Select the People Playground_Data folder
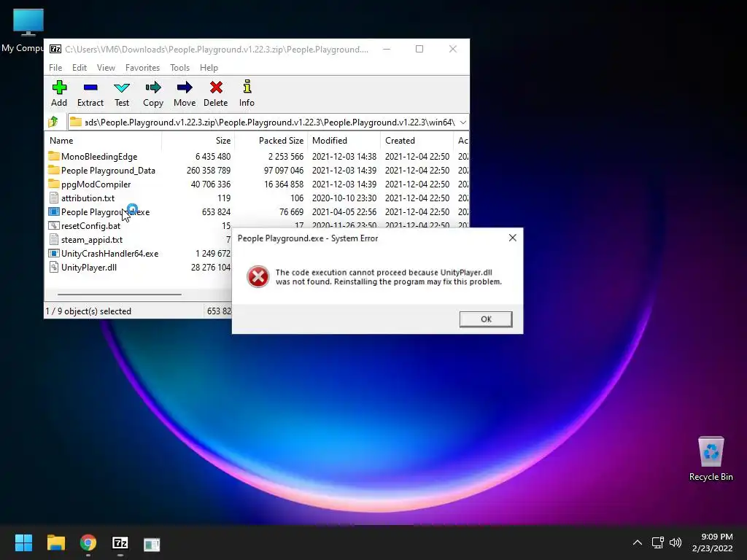Image resolution: width=747 pixels, height=560 pixels. coord(108,171)
